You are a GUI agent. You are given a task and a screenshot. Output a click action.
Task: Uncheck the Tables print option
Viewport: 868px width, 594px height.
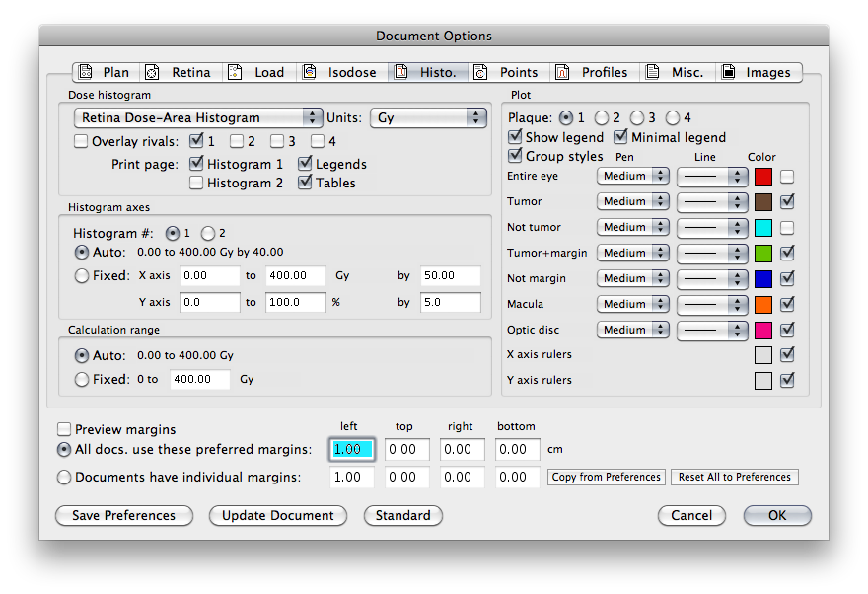coord(305,183)
